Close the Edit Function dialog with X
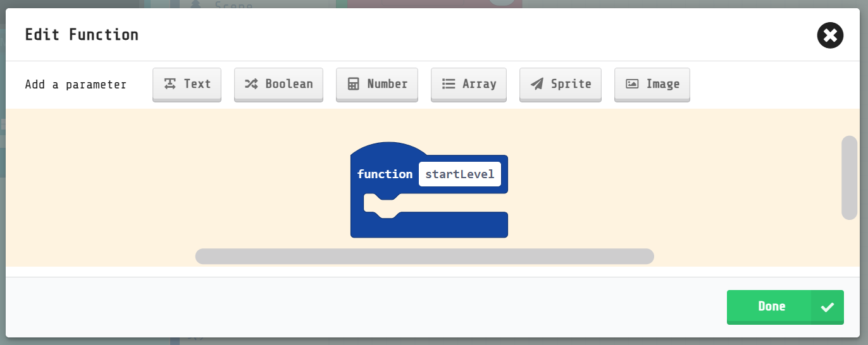Screen dimensions: 868x345 click(830, 35)
